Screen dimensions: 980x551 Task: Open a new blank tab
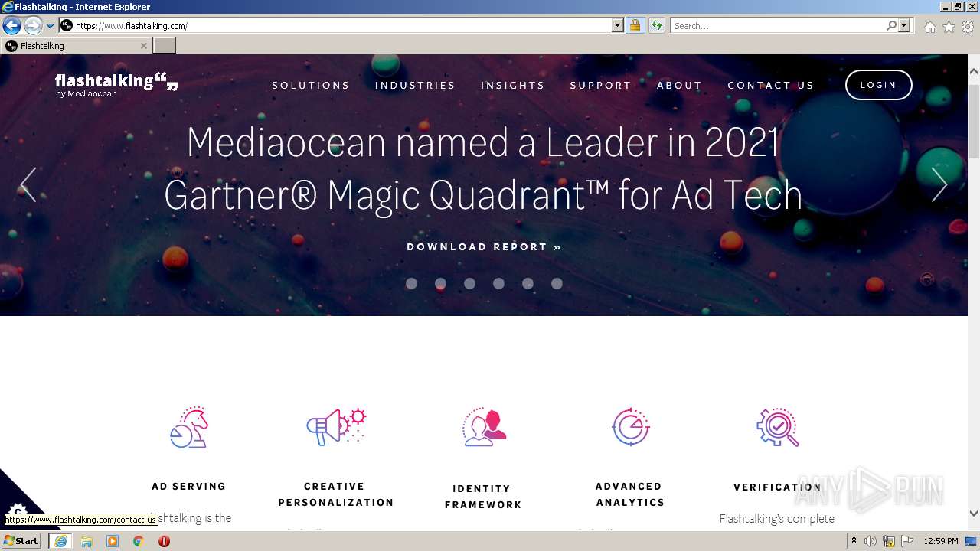point(165,46)
